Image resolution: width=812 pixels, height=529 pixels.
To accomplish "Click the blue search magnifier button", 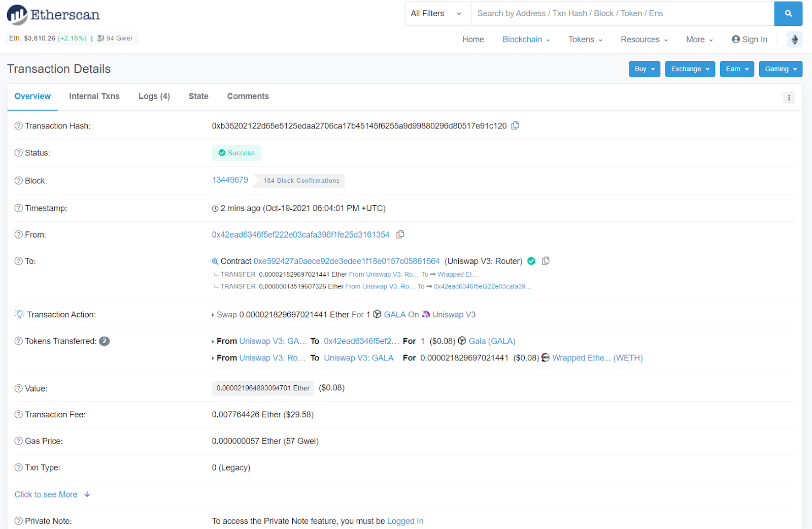I will [788, 14].
